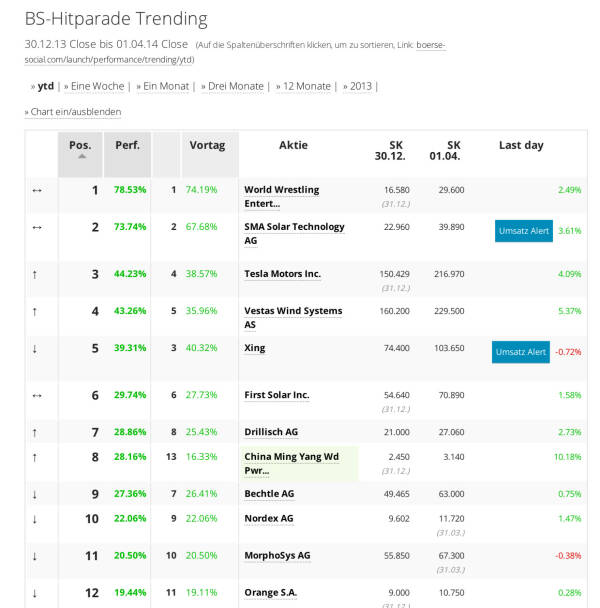Viewport: 600px width, 608px height.
Task: Click Umsatz Alert button in Xing row
Action: click(520, 352)
